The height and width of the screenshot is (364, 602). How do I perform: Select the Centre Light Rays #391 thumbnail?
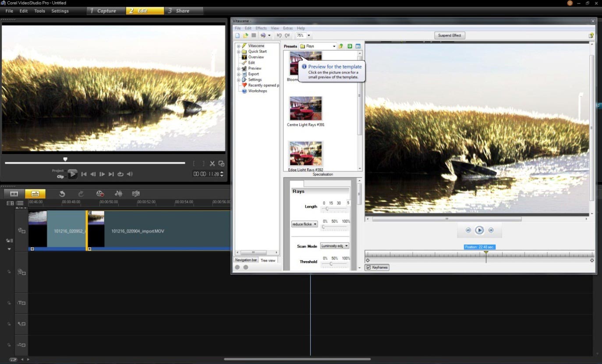tap(305, 108)
